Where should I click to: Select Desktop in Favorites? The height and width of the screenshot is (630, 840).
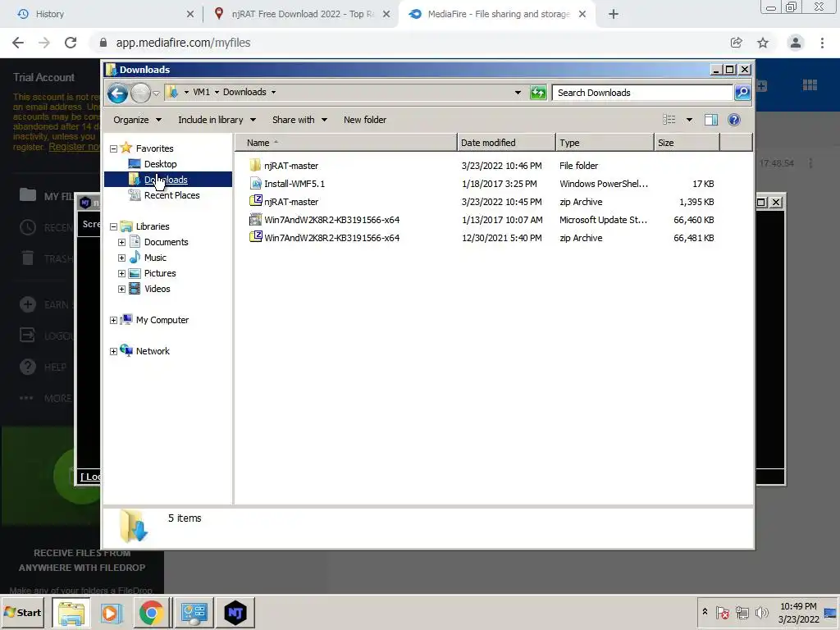[x=160, y=164]
